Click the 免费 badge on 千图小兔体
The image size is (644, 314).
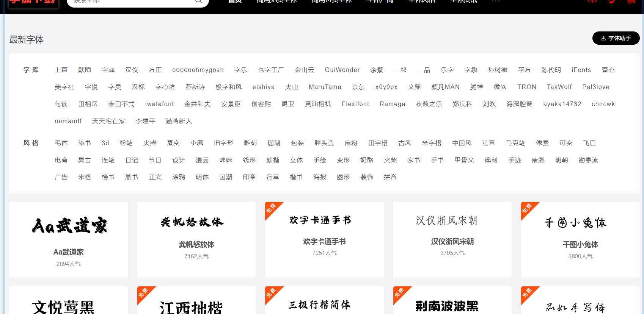point(527,208)
